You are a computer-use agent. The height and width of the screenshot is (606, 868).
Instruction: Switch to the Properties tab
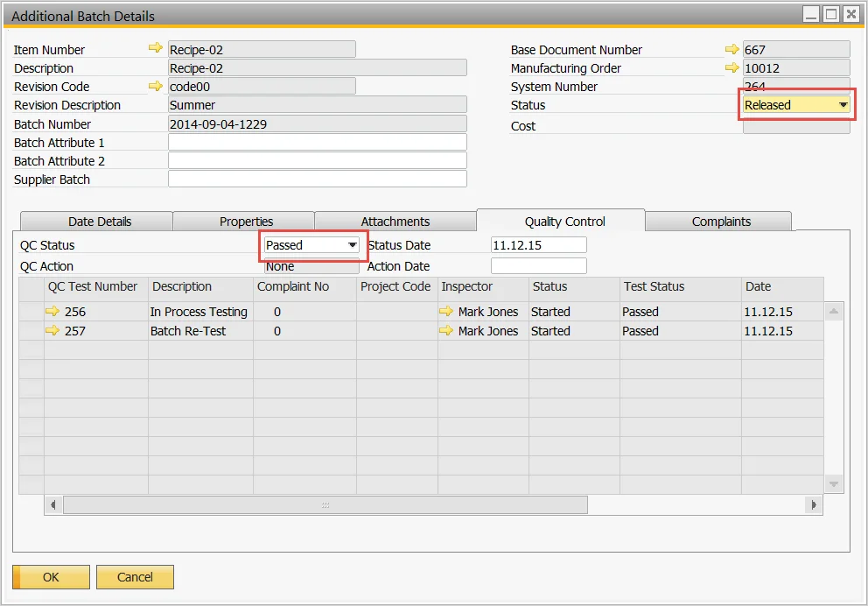(x=244, y=222)
